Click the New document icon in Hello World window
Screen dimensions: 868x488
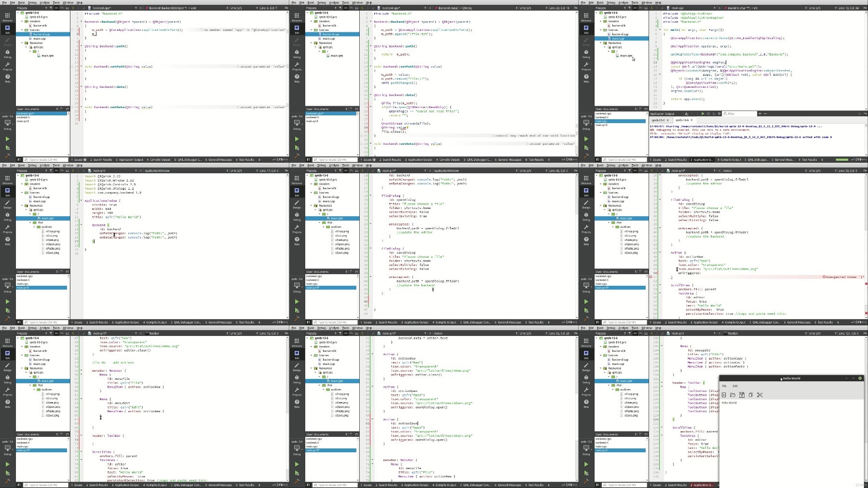[x=724, y=395]
